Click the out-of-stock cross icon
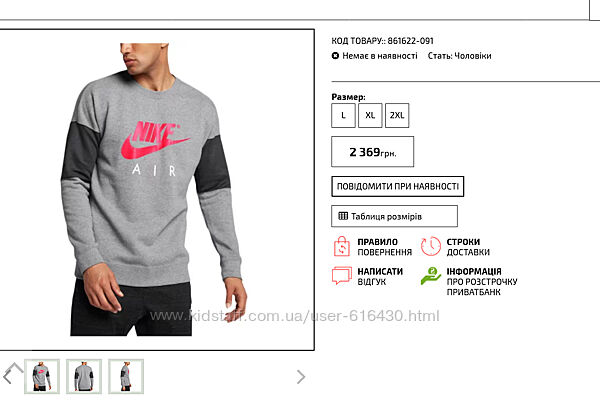 [335, 56]
